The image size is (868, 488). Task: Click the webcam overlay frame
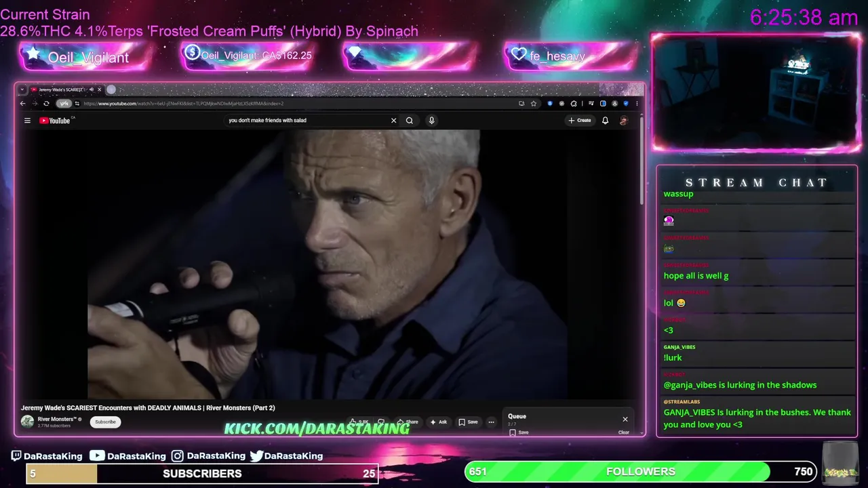point(756,93)
